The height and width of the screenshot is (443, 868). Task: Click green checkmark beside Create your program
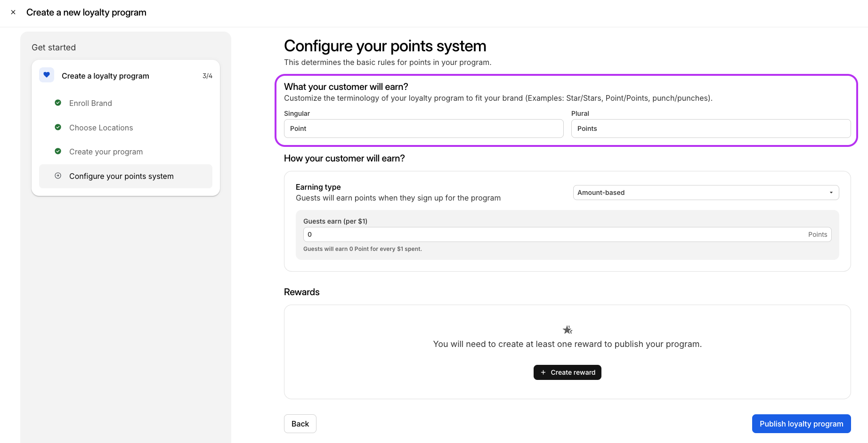pos(58,151)
